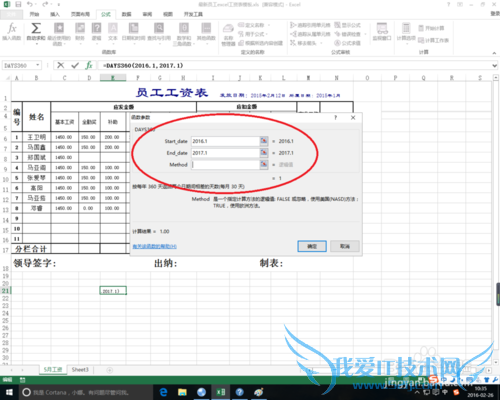Expand the formula bar chevron
This screenshot has width=500, height=400.
[x=494, y=66]
